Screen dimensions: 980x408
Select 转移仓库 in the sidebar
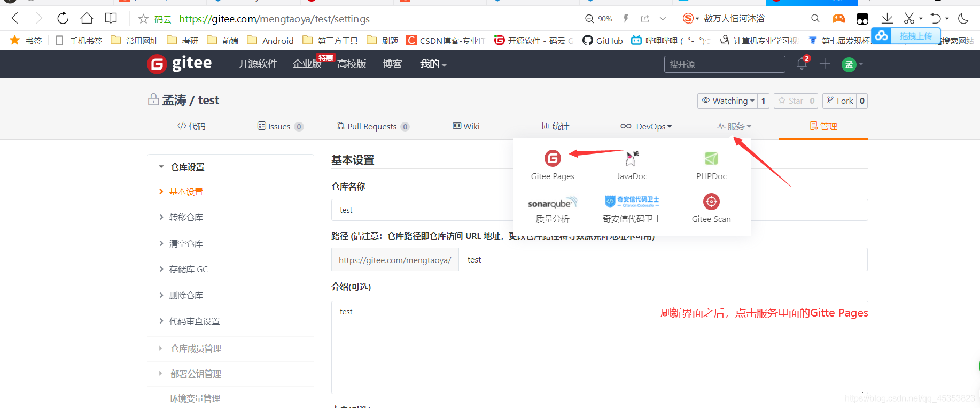[186, 217]
